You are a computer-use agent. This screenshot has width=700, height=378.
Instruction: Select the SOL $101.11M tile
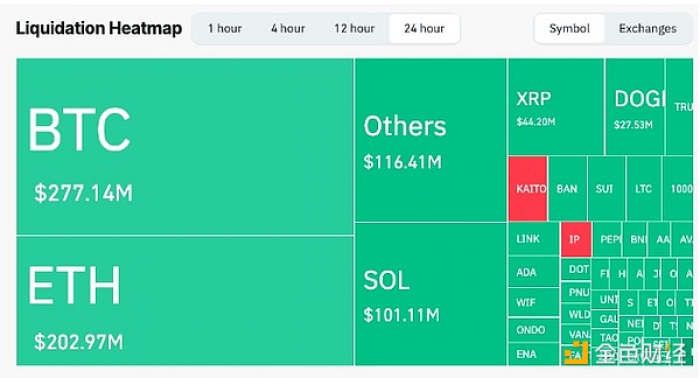(430, 294)
